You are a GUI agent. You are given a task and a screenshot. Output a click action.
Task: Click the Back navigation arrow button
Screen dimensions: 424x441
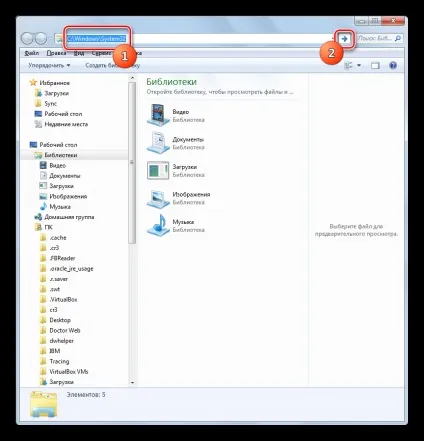point(27,39)
